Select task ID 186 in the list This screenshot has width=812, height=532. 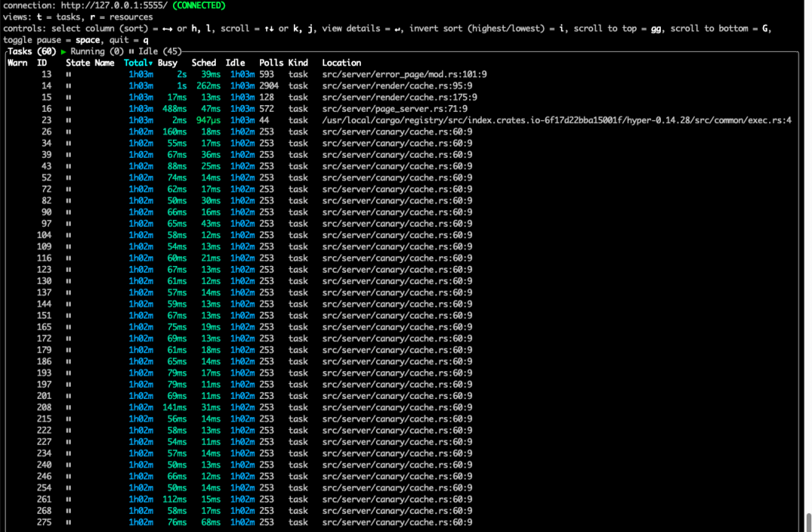pyautogui.click(x=44, y=361)
